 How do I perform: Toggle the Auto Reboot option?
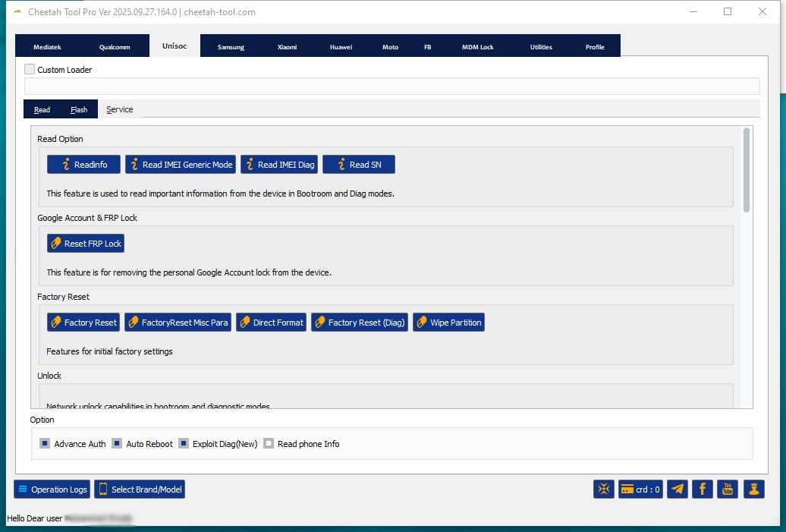[x=117, y=444]
